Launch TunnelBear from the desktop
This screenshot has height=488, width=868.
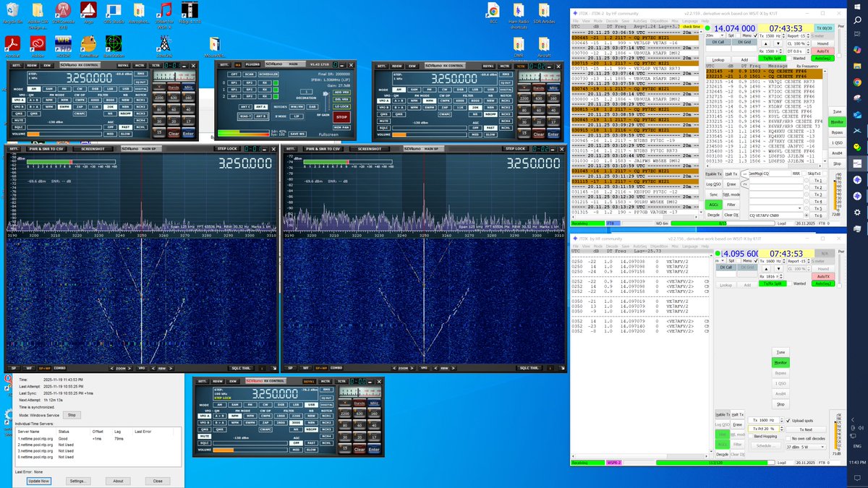point(88,44)
